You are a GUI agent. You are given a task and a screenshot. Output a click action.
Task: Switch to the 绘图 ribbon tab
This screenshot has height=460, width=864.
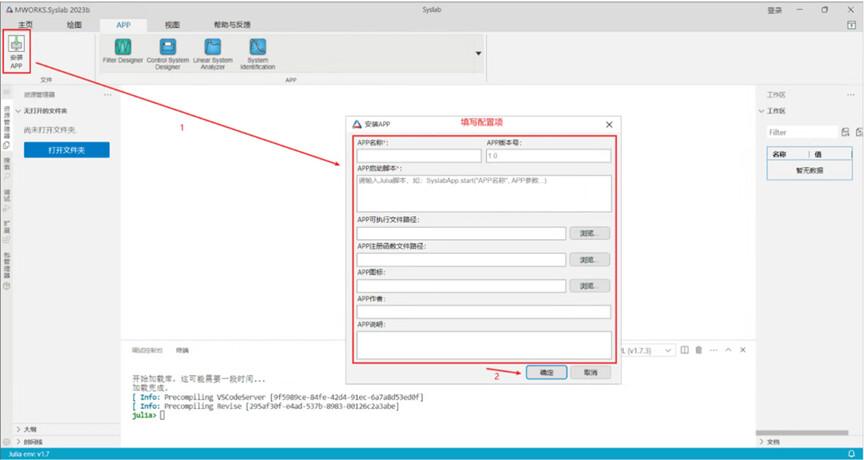[x=74, y=25]
